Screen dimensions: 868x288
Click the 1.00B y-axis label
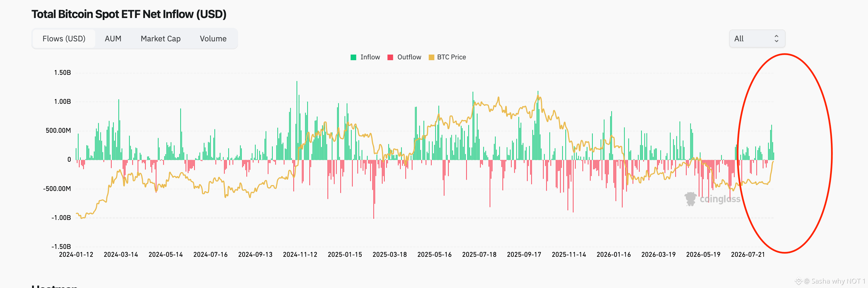(63, 102)
